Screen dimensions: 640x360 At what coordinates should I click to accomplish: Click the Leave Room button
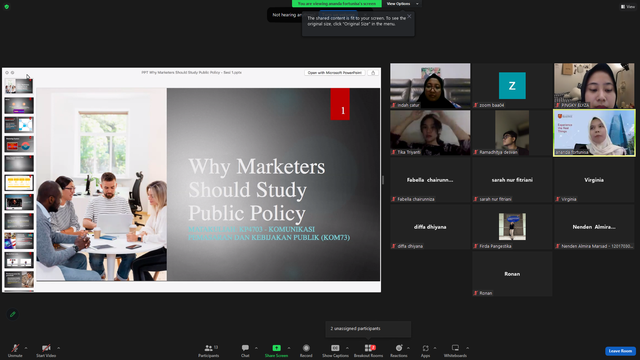pyautogui.click(x=620, y=351)
